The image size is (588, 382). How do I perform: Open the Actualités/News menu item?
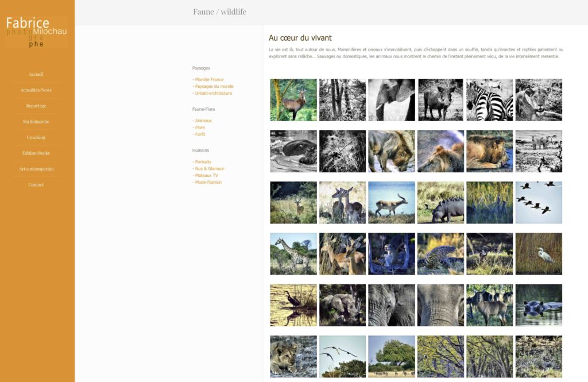coord(36,90)
